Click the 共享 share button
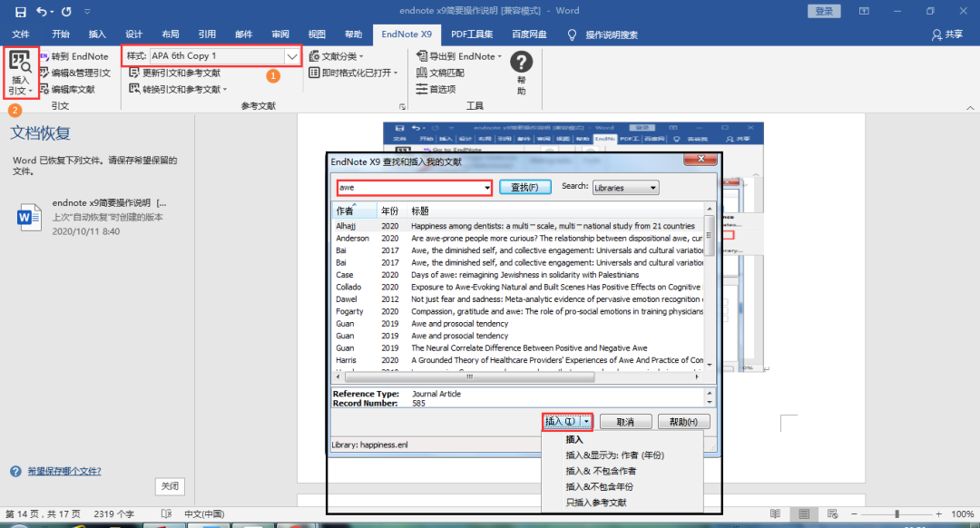980x528 pixels. coord(946,34)
